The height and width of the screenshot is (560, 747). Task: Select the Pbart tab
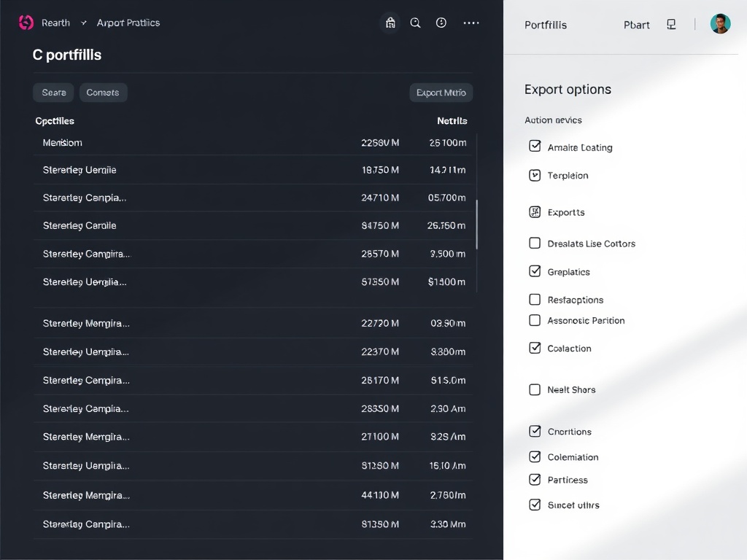[x=636, y=25]
